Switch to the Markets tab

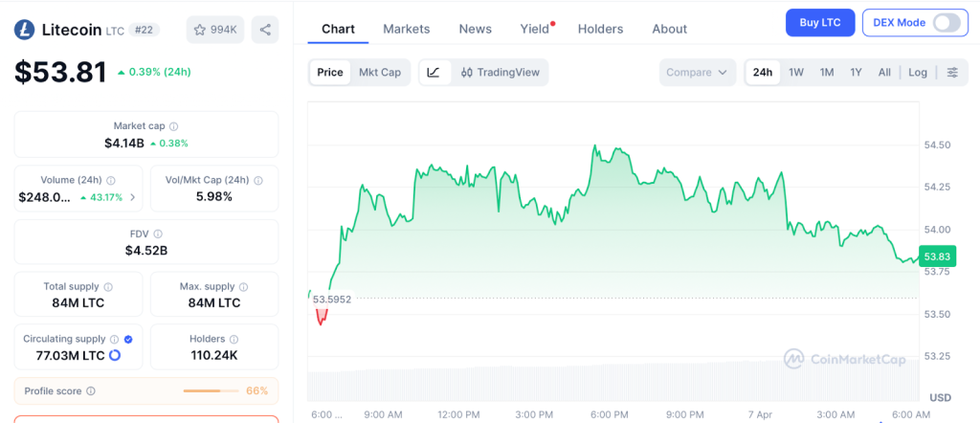tap(407, 29)
